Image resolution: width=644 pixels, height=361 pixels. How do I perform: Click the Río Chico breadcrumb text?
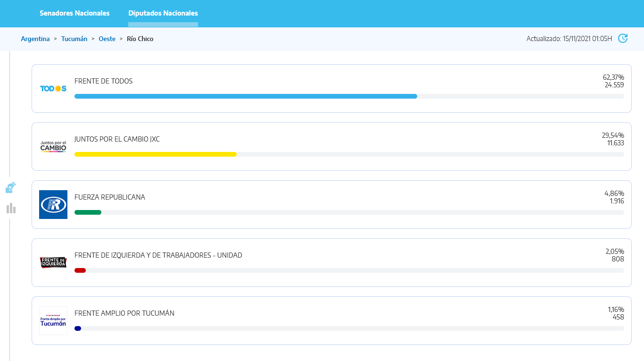pyautogui.click(x=140, y=39)
